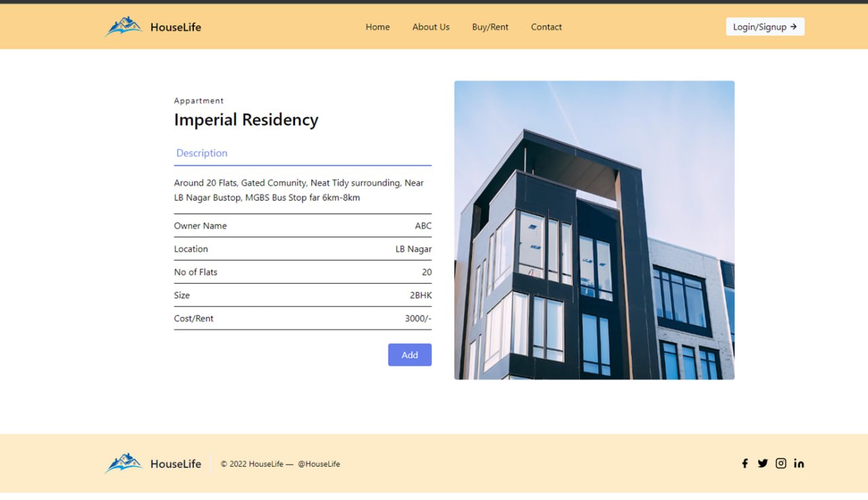Screen dimensions: 868x500
Task: Select the Imperial Residency heading
Action: pyautogui.click(x=246, y=119)
